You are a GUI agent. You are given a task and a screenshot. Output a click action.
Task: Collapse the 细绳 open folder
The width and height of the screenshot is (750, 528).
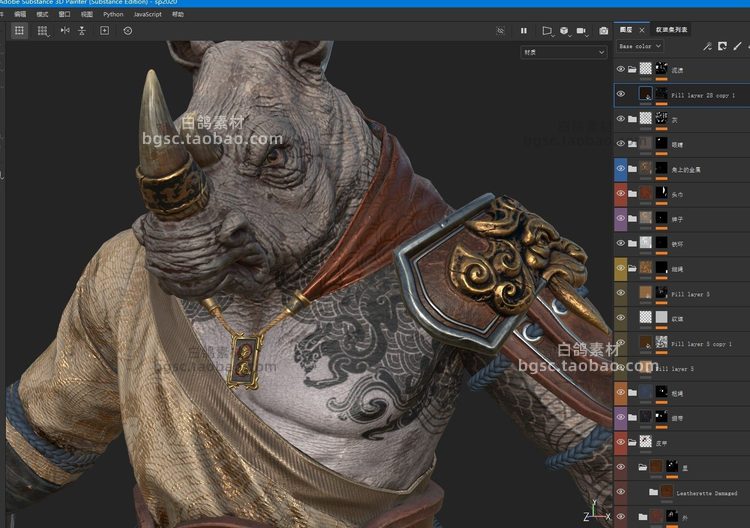pyautogui.click(x=632, y=268)
